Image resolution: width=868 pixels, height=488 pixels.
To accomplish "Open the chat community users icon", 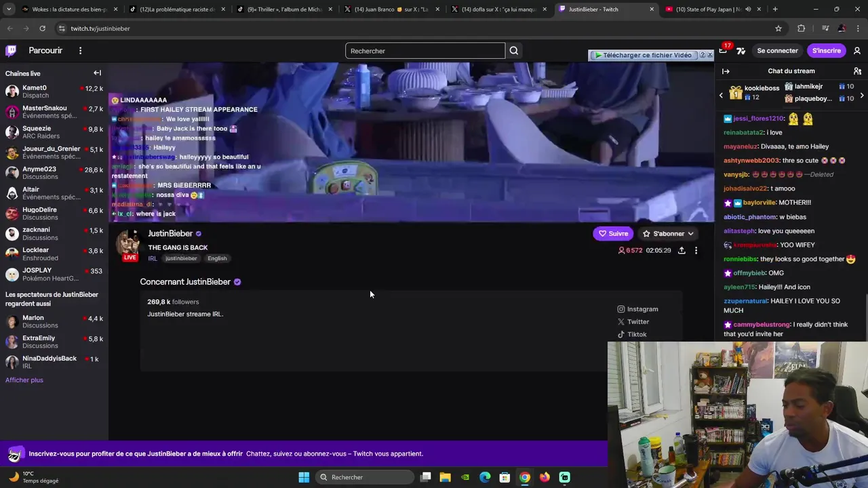I will 857,71.
